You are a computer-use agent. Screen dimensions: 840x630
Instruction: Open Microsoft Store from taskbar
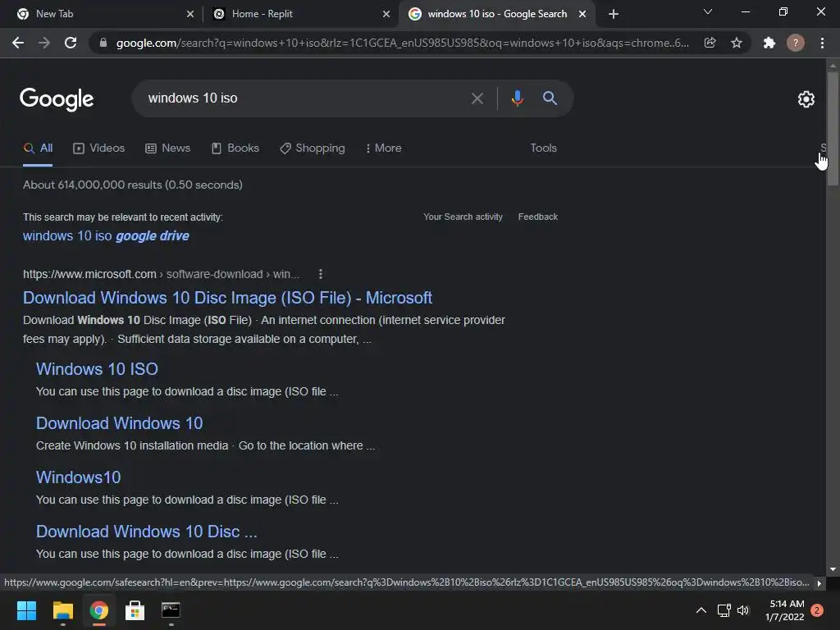[x=135, y=610]
